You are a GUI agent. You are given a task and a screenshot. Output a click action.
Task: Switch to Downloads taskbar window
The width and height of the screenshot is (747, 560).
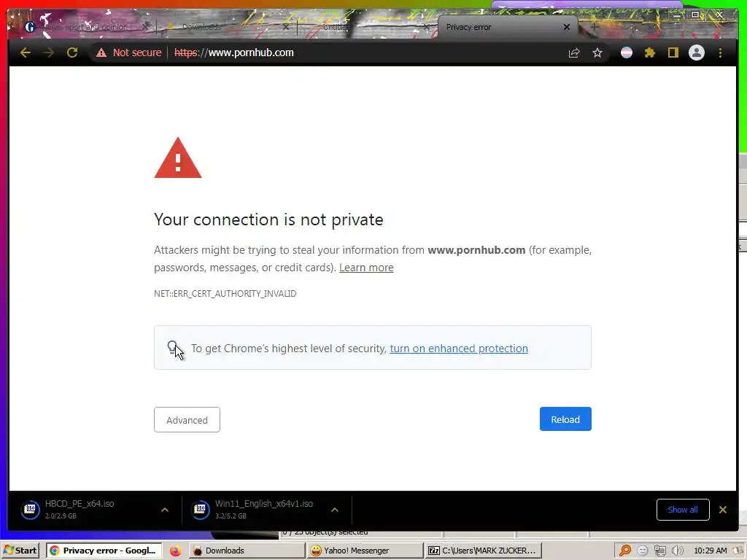click(x=247, y=551)
